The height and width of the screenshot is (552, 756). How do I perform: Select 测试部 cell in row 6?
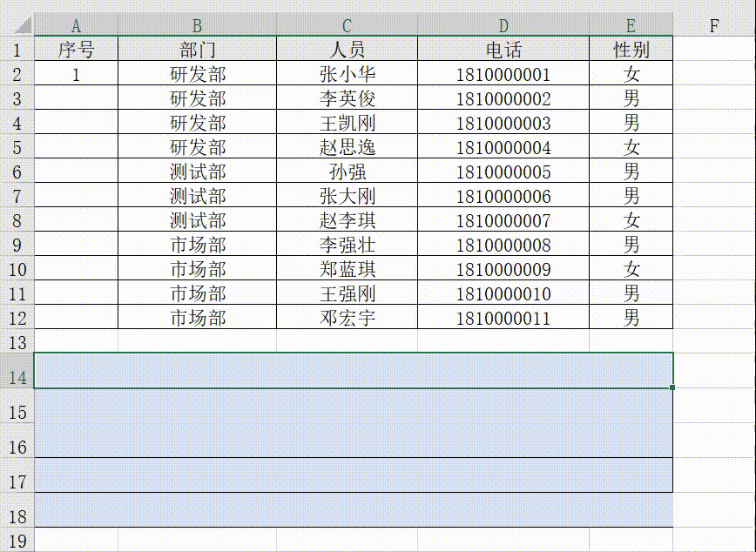pyautogui.click(x=197, y=171)
